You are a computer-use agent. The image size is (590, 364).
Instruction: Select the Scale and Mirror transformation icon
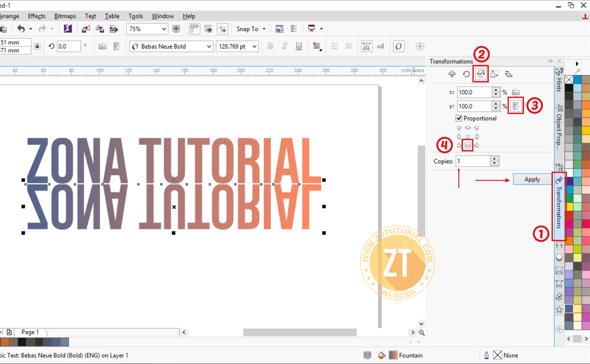click(x=480, y=74)
